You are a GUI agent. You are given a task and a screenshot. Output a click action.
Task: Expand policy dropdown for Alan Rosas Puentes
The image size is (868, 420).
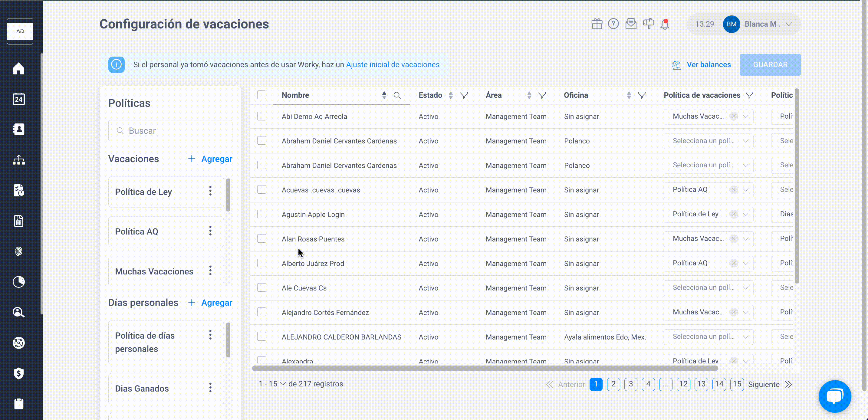tap(745, 239)
